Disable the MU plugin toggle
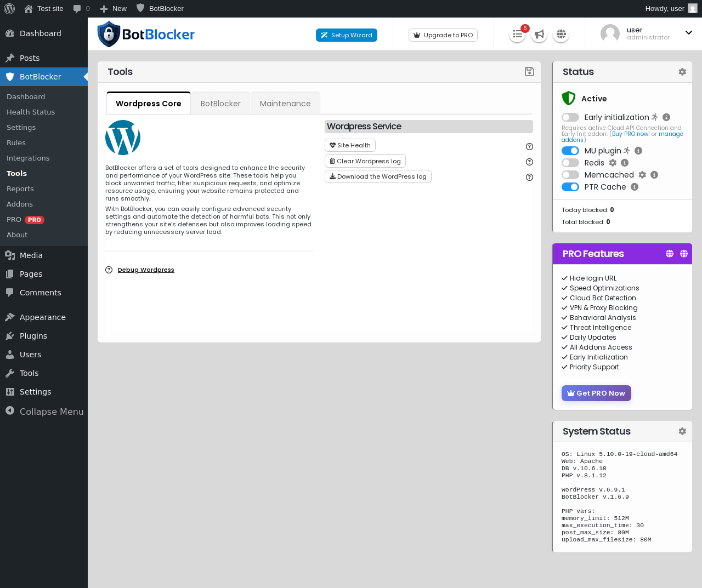The height and width of the screenshot is (588, 702). (x=570, y=151)
